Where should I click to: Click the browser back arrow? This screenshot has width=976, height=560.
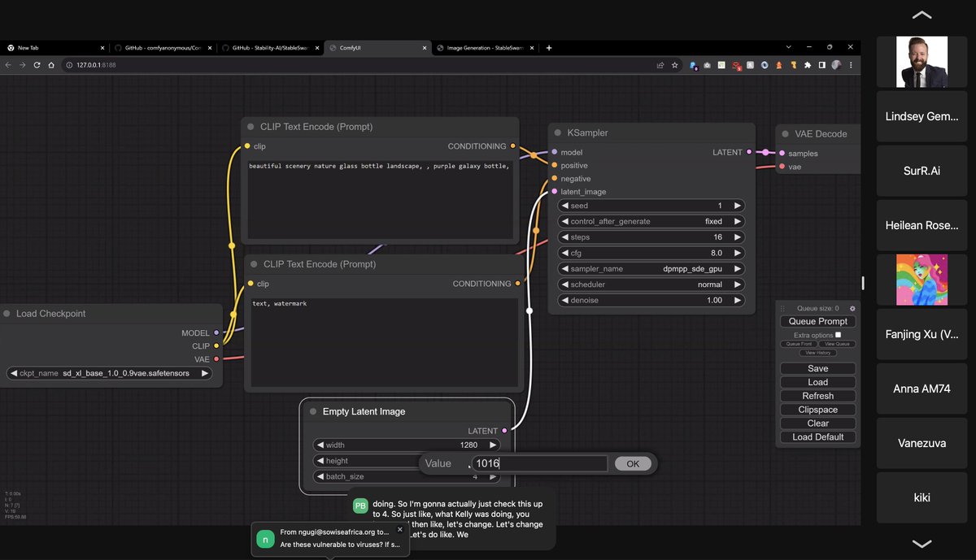9,65
